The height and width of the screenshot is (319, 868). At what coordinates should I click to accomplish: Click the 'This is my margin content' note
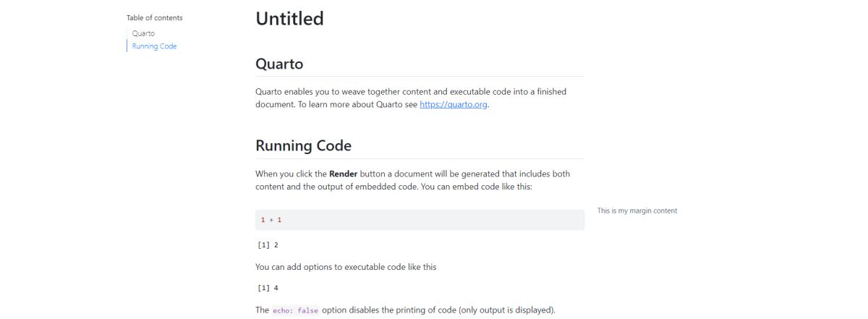point(637,211)
